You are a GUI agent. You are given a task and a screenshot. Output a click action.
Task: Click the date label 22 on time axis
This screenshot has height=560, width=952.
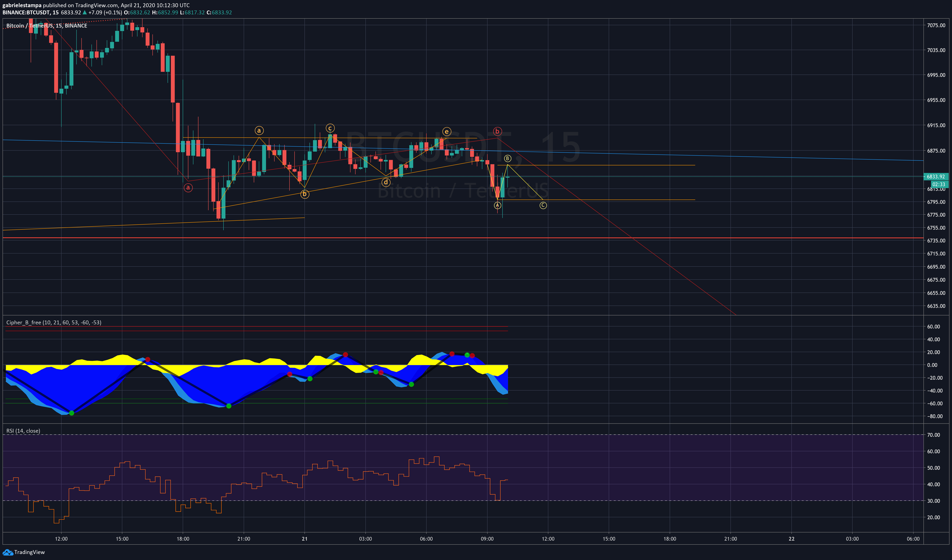click(791, 539)
